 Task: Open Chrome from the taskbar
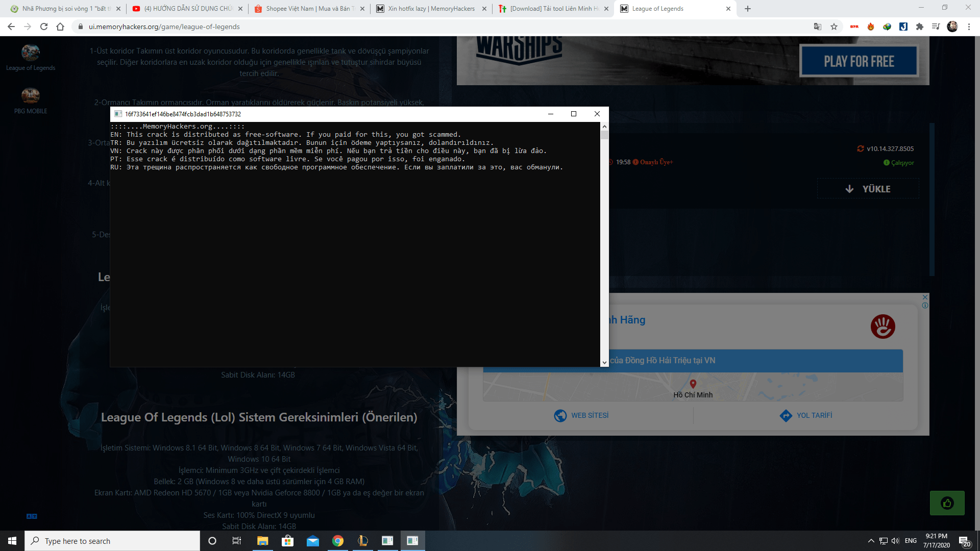337,541
